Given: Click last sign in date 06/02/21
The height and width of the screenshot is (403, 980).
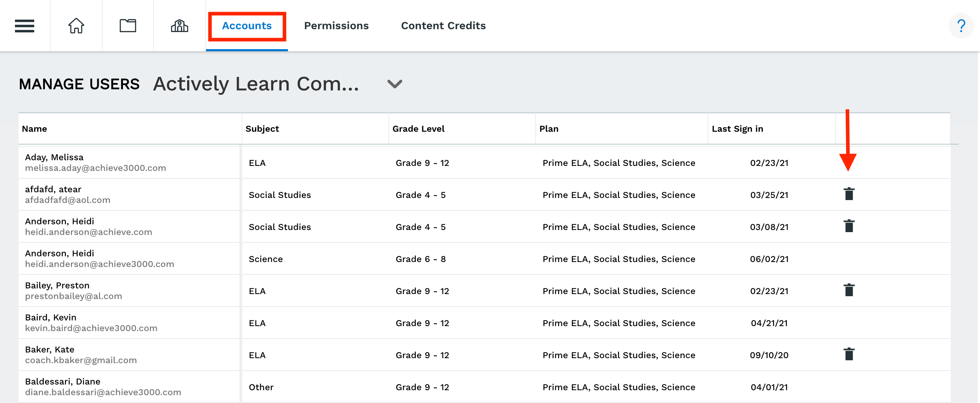Looking at the screenshot, I should click(x=769, y=259).
